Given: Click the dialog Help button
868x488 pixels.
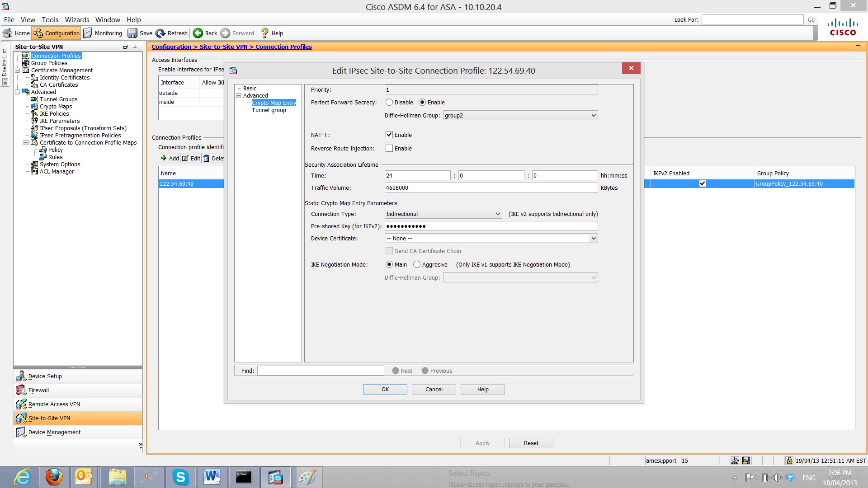Looking at the screenshot, I should [483, 389].
